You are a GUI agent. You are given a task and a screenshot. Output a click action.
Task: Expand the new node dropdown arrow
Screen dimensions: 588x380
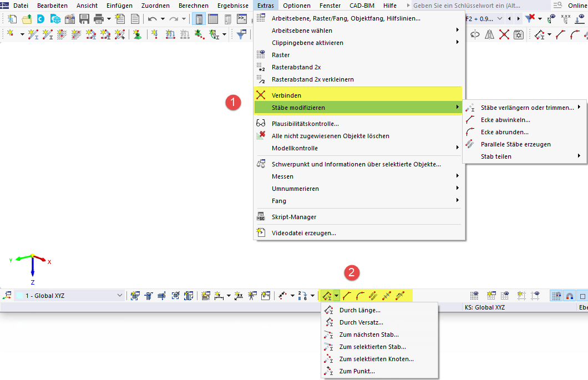tap(22, 35)
